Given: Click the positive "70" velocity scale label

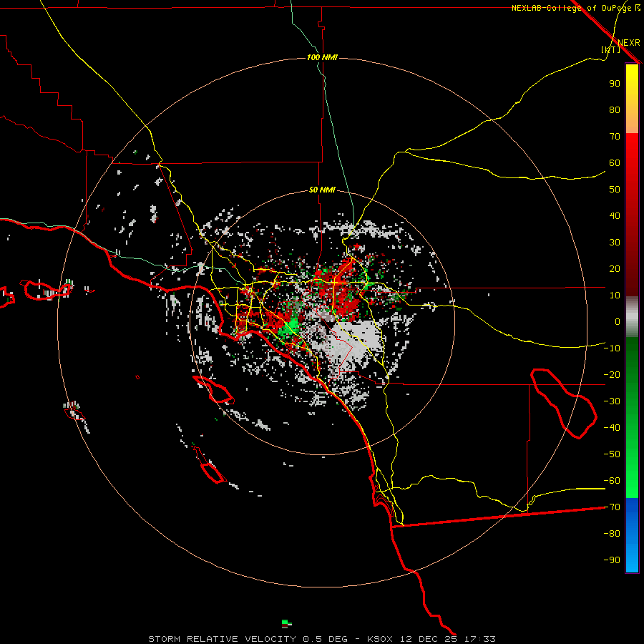Looking at the screenshot, I should (615, 137).
